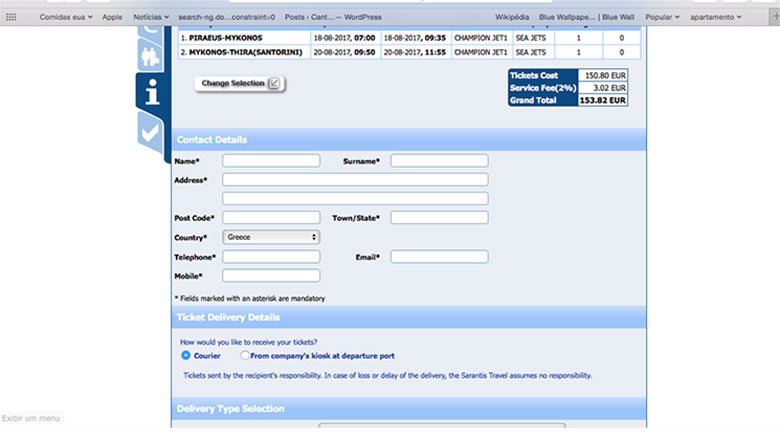Open the Country dropdown showing Greece
The image size is (780, 442).
pos(271,237)
